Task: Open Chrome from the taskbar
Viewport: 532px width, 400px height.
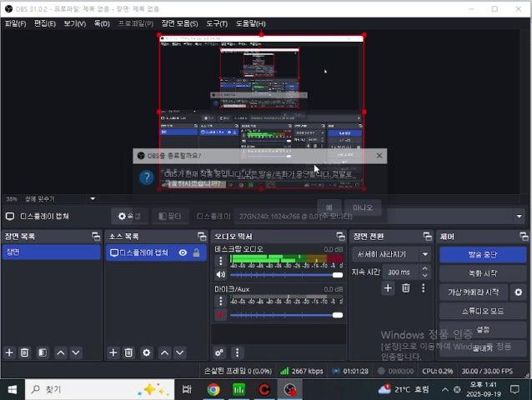Action: point(213,390)
